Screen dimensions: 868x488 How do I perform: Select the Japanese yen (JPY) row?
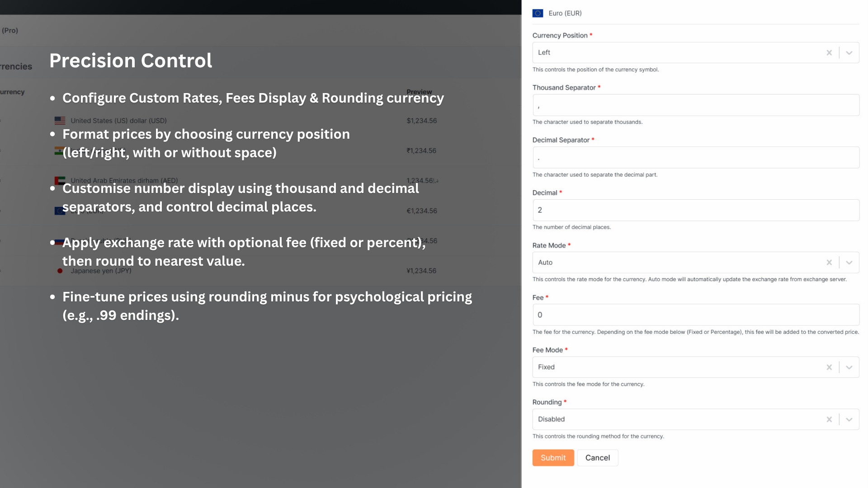(x=101, y=271)
